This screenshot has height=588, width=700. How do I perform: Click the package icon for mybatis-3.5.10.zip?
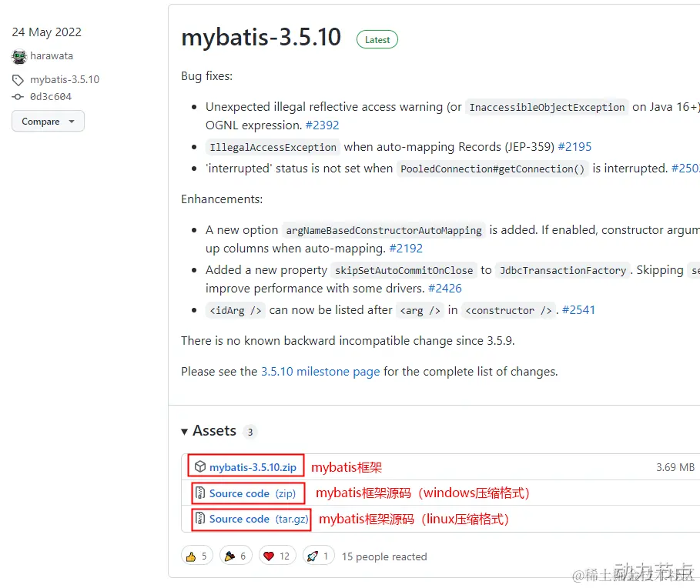pos(200,466)
